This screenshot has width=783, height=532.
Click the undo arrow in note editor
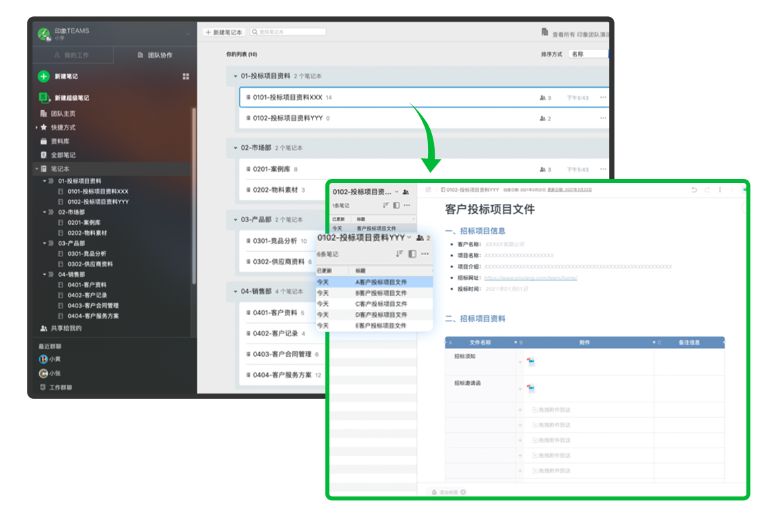[x=694, y=190]
